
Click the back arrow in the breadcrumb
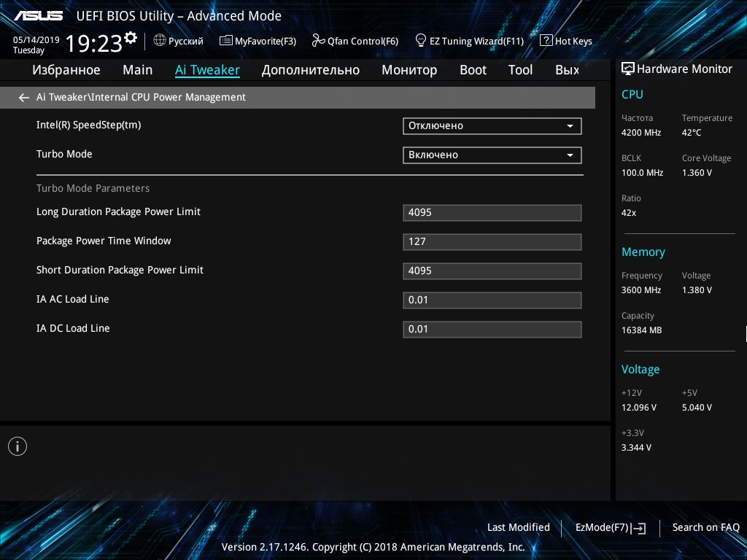pyautogui.click(x=24, y=98)
